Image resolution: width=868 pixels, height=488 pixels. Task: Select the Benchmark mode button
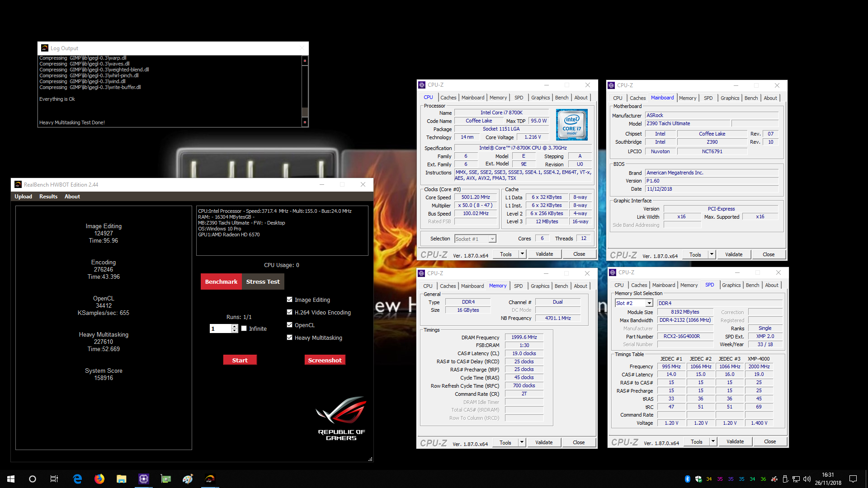[x=221, y=282]
